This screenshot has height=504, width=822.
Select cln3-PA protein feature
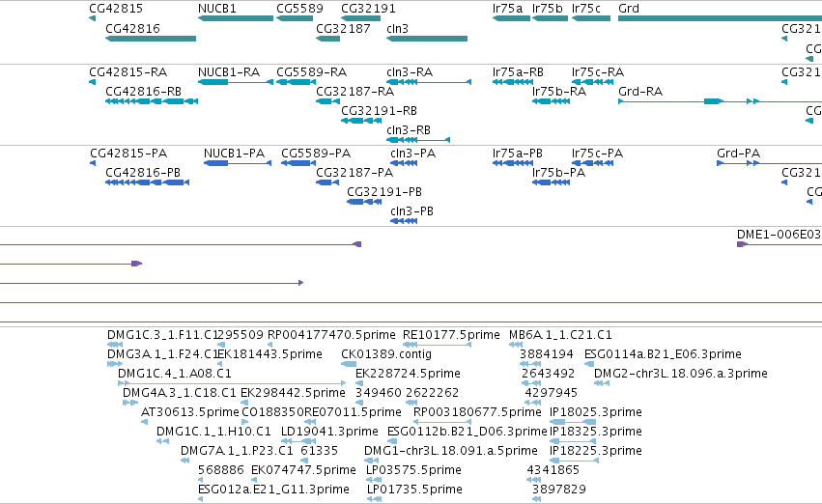404,163
